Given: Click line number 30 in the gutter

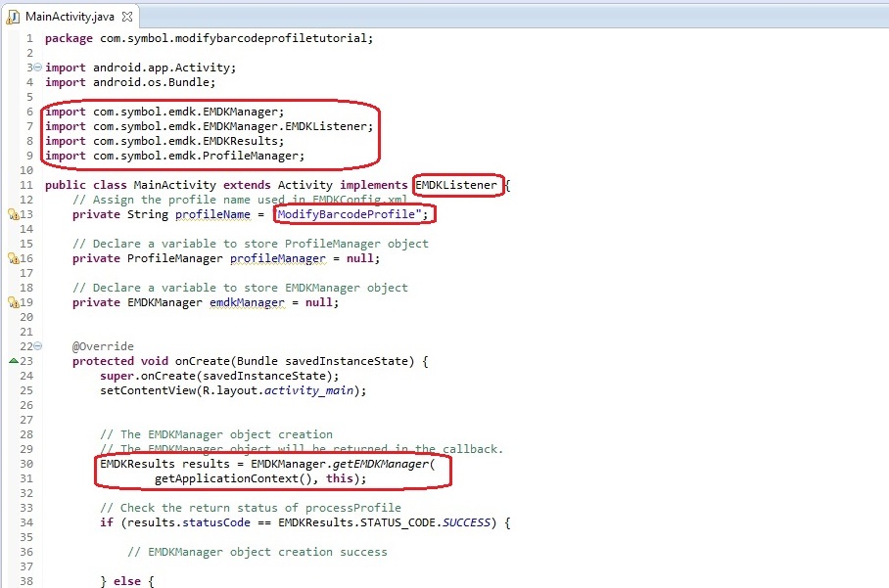Looking at the screenshot, I should tap(25, 464).
